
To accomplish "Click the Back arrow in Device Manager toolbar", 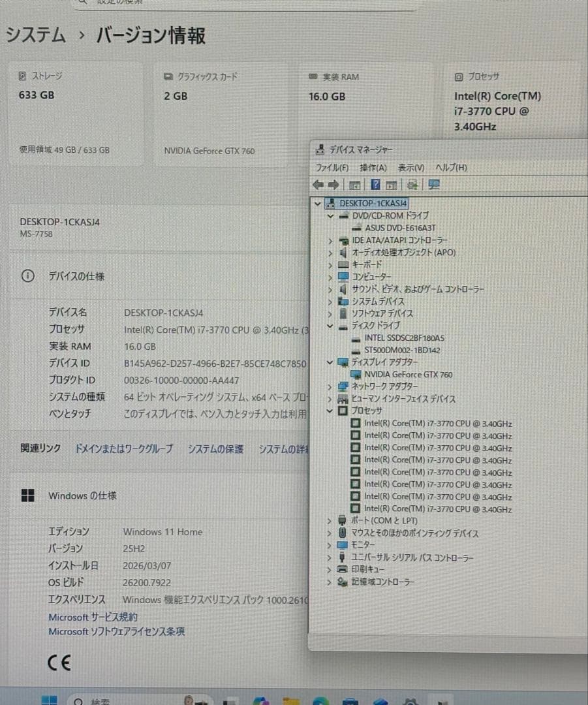I will click(x=318, y=184).
